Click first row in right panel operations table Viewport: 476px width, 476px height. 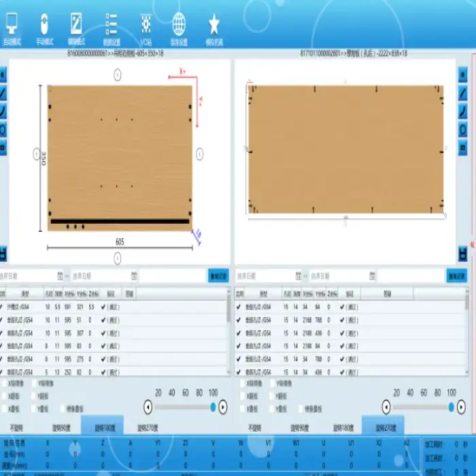tap(350, 307)
